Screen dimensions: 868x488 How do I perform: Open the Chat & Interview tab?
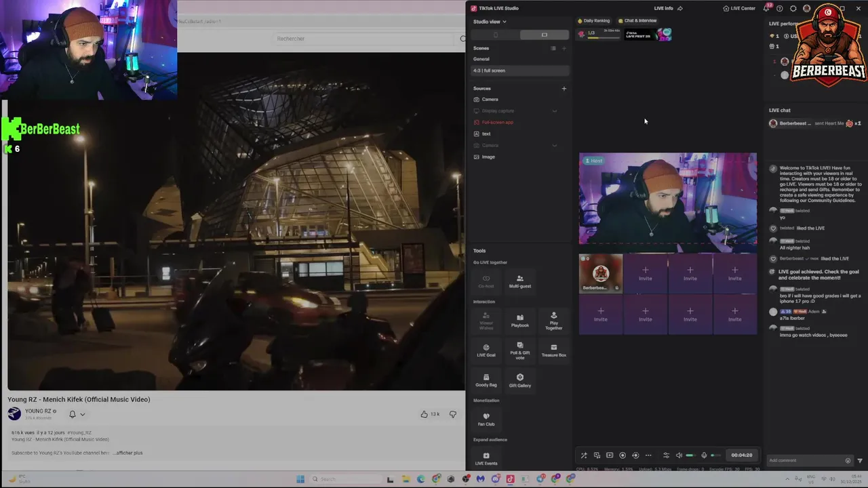tap(637, 20)
